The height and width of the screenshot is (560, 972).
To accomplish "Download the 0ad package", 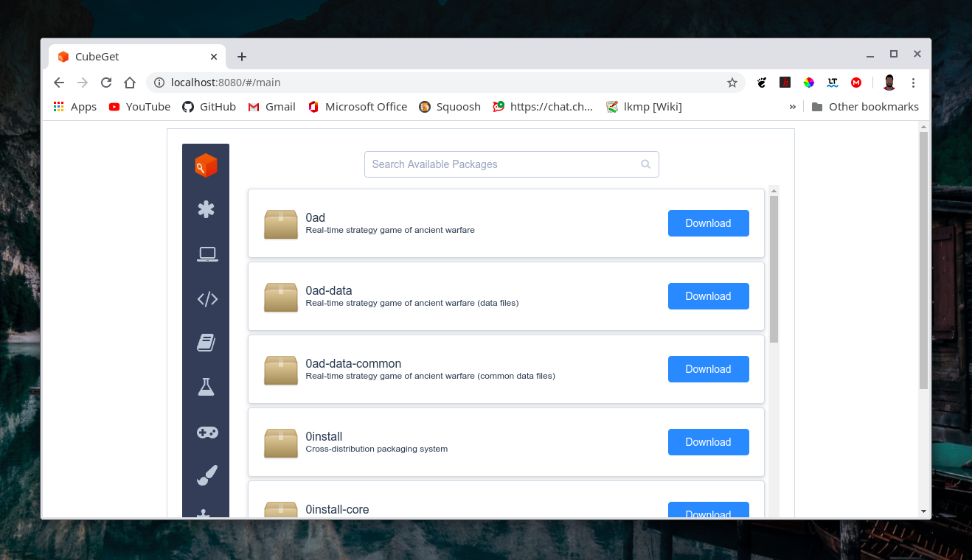I will coord(708,223).
